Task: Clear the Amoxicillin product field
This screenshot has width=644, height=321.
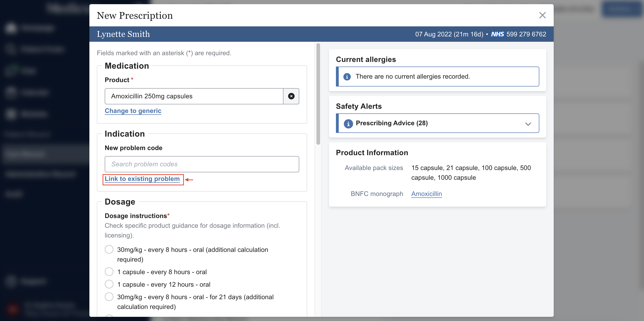Action: (291, 96)
